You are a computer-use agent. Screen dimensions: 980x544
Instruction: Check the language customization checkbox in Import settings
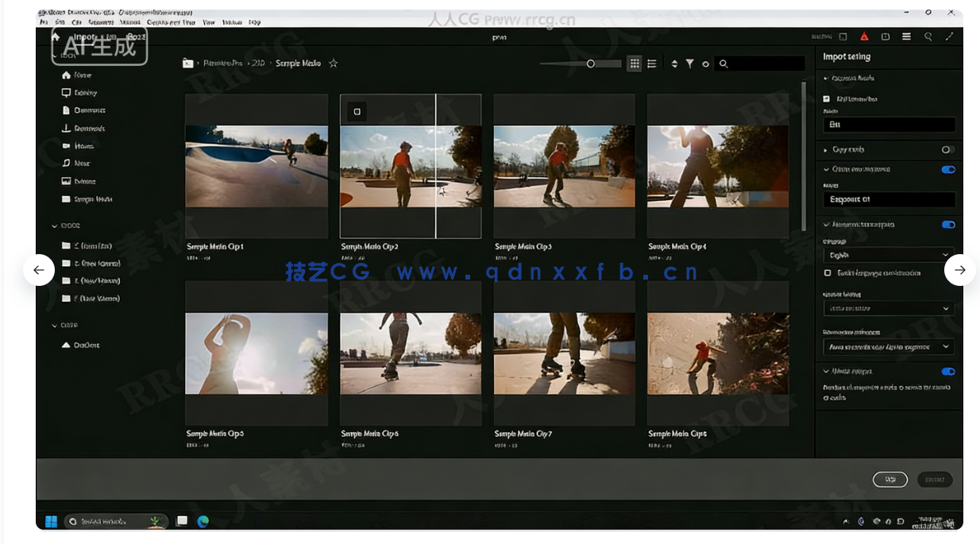[x=827, y=273]
